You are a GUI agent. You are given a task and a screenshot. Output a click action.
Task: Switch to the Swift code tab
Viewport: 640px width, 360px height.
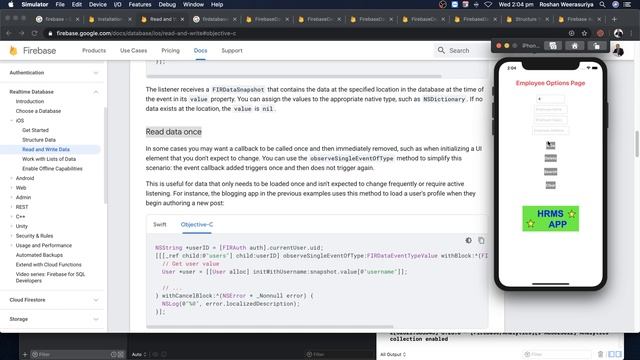(x=160, y=224)
